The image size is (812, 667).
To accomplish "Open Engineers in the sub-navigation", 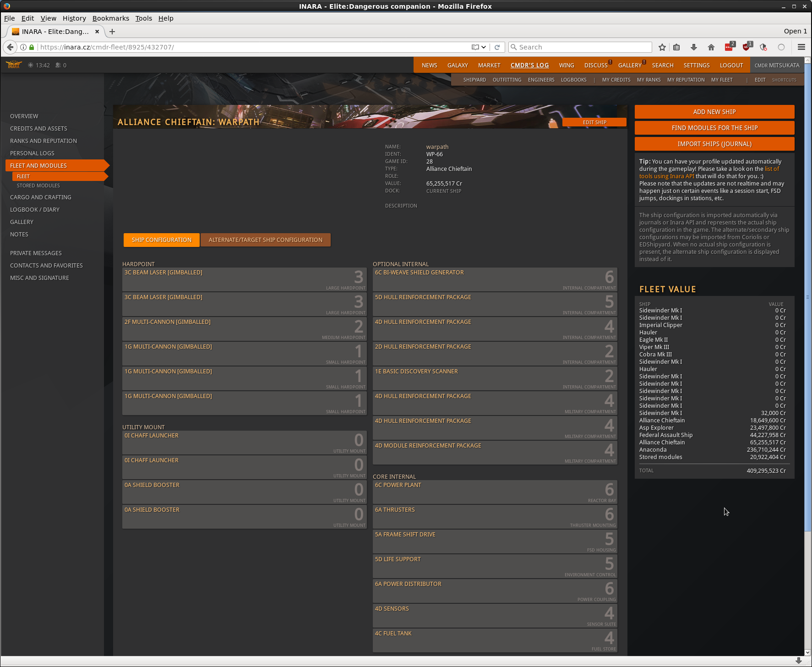I will [541, 80].
